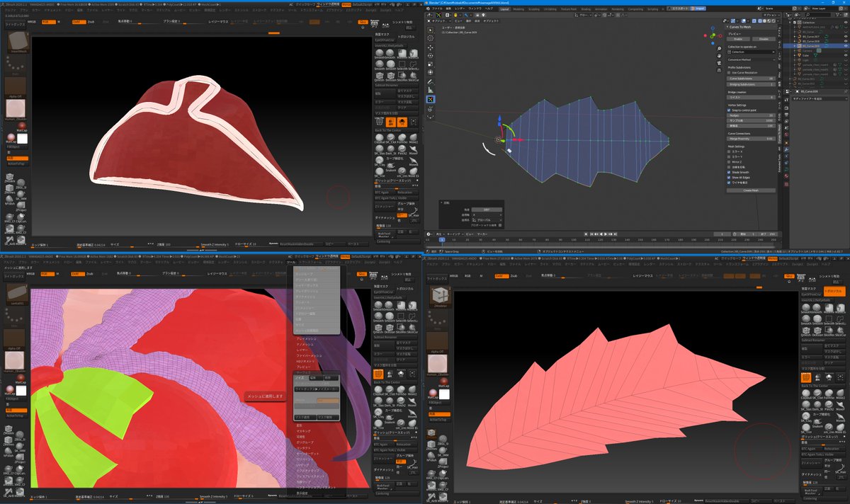Select ZRemesher icon in top-left ZBrush right panel
The width and height of the screenshot is (850, 504).
pos(385,207)
